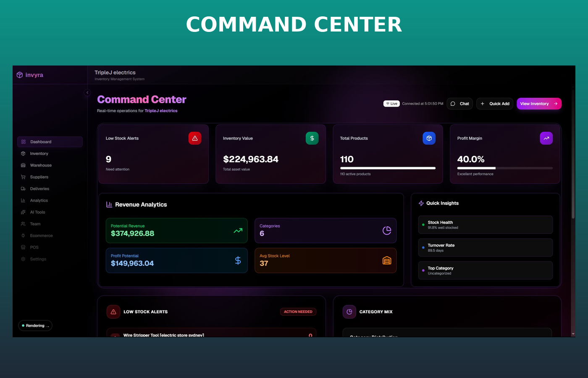Click the blue Total Products cube icon
Image resolution: width=588 pixels, height=378 pixels.
pos(429,138)
